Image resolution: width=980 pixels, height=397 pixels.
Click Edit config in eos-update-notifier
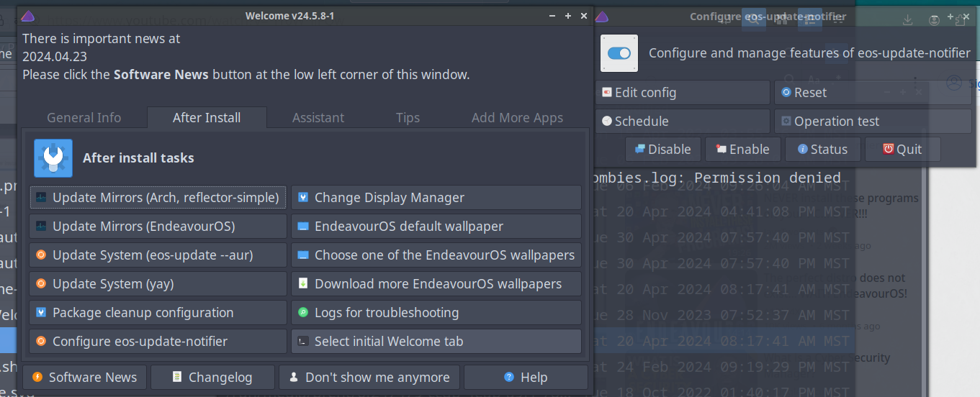(x=683, y=92)
